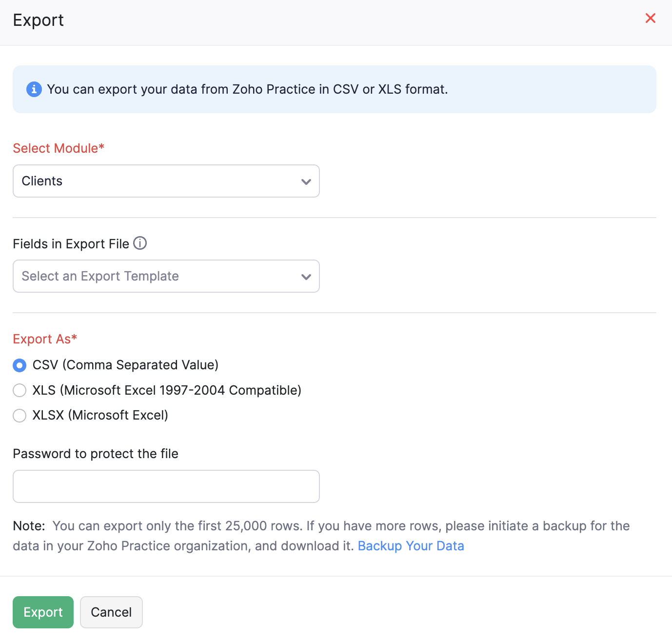Screen dimensions: 672x643
Task: Open the Select Module dropdown showing Clients
Action: (166, 181)
